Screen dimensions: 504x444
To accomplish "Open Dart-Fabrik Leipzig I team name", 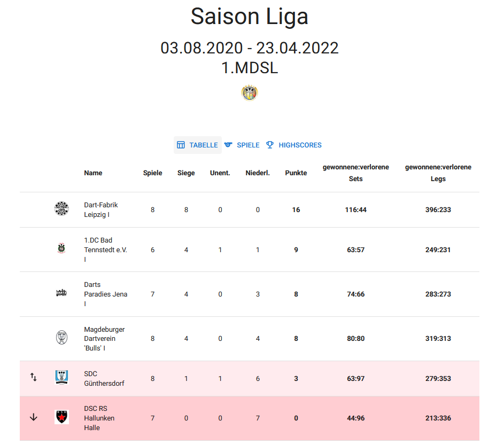I will [x=101, y=210].
